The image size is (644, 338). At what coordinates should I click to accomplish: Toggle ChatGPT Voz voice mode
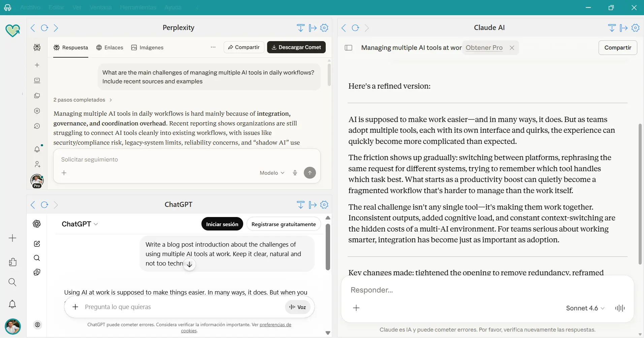pyautogui.click(x=298, y=307)
